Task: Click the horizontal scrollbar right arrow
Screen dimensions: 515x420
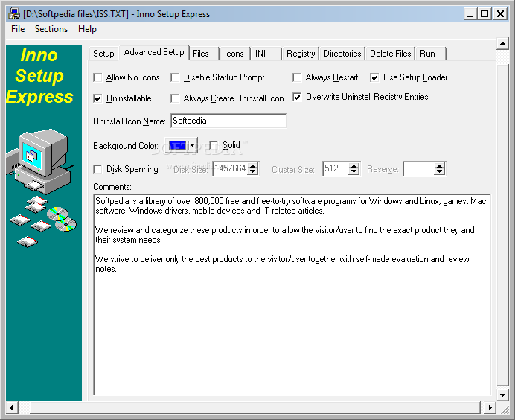Action: [x=490, y=407]
